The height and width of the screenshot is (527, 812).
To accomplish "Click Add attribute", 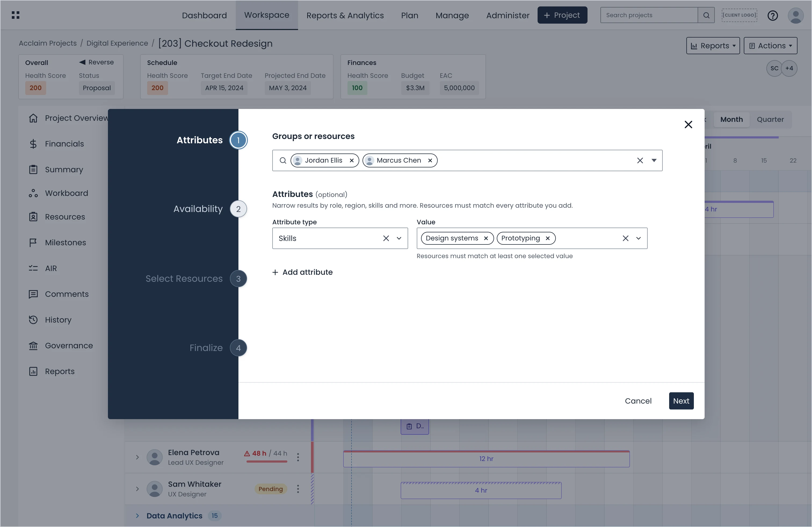I will (x=302, y=272).
